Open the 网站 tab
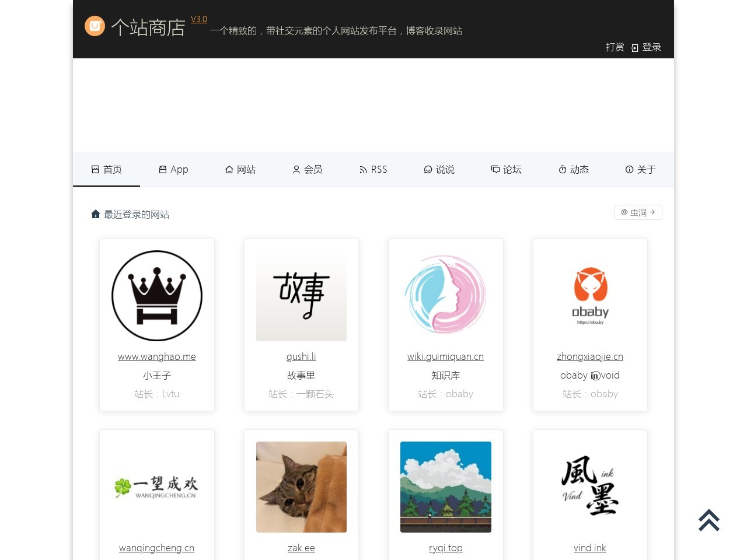This screenshot has width=747, height=560. pyautogui.click(x=240, y=169)
